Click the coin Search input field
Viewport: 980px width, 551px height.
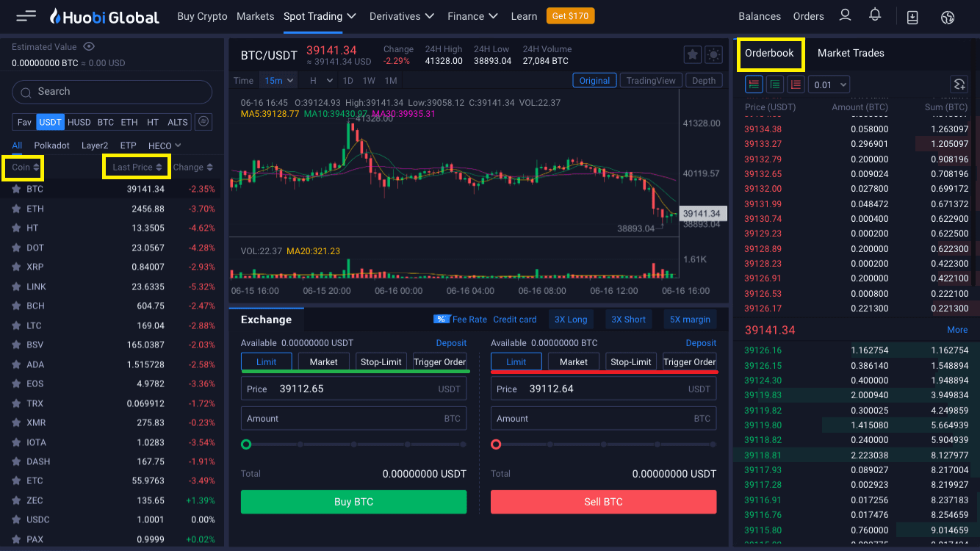[x=112, y=92]
